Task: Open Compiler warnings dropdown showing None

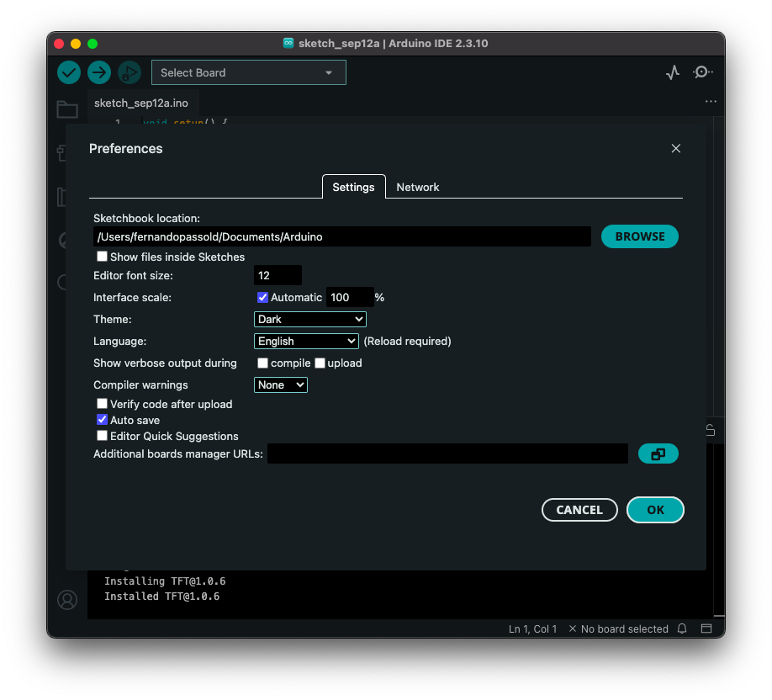Action: point(281,384)
